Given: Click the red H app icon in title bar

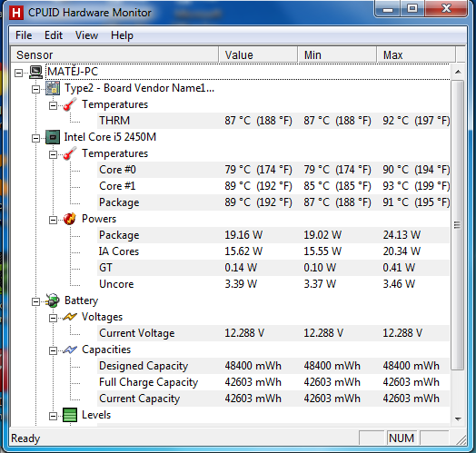Looking at the screenshot, I should pos(16,13).
